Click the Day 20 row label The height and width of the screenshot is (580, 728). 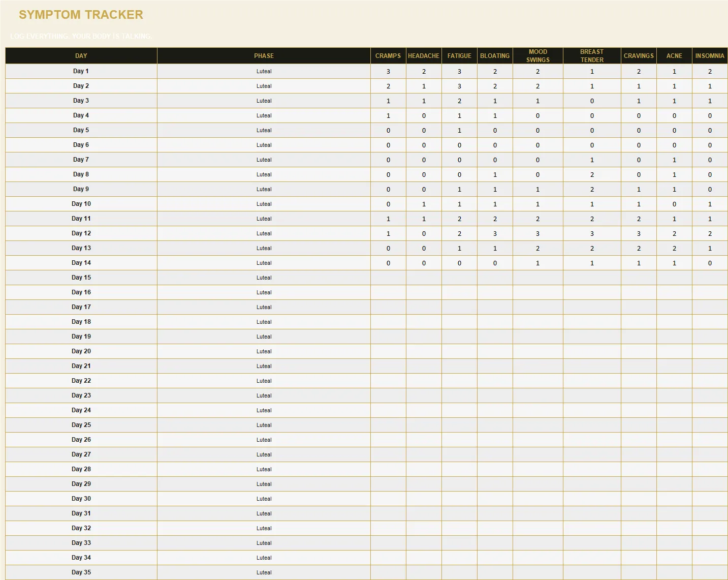point(81,351)
